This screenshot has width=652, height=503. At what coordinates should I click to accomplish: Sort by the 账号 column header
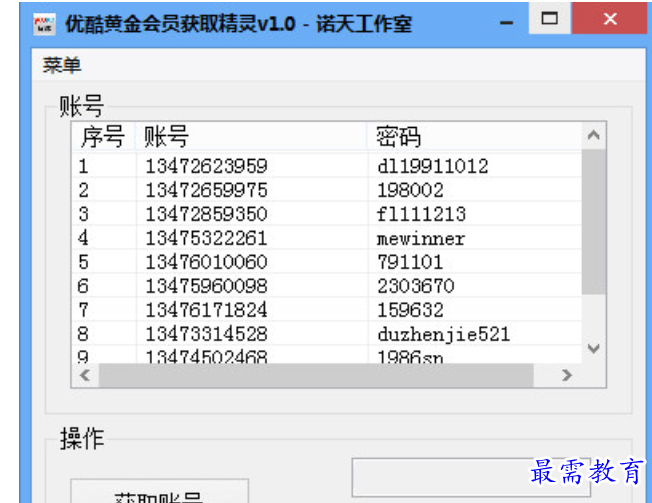(251, 136)
